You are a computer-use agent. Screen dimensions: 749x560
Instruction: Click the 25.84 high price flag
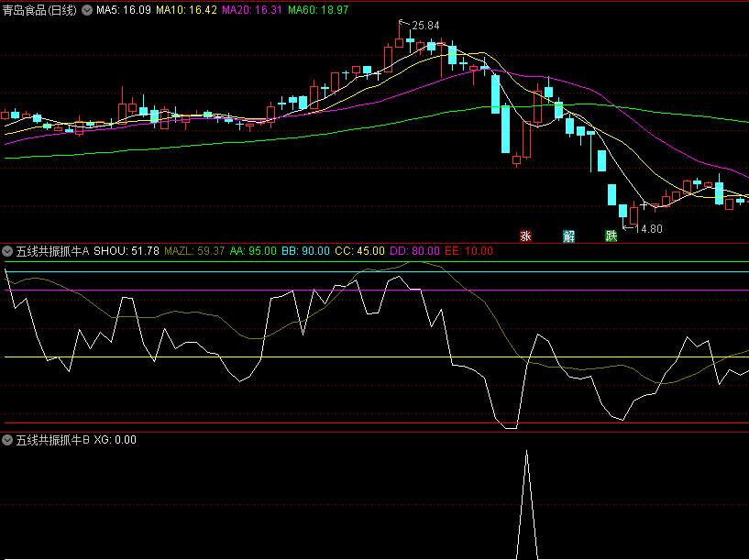(425, 25)
